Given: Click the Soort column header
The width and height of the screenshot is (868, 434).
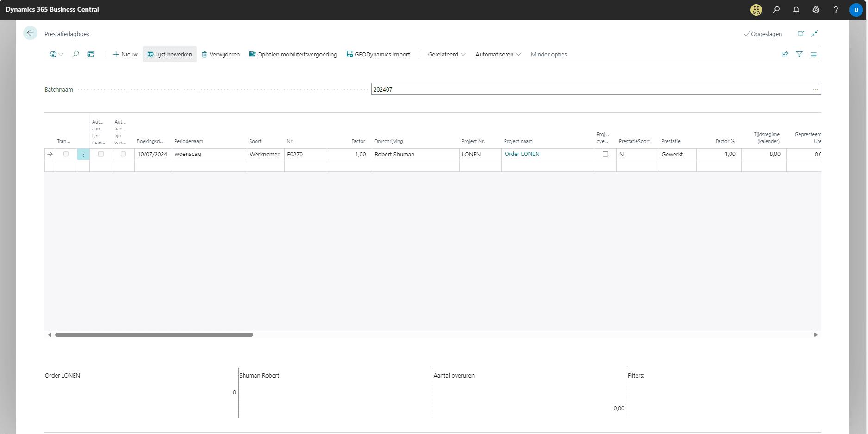Looking at the screenshot, I should click(x=255, y=141).
